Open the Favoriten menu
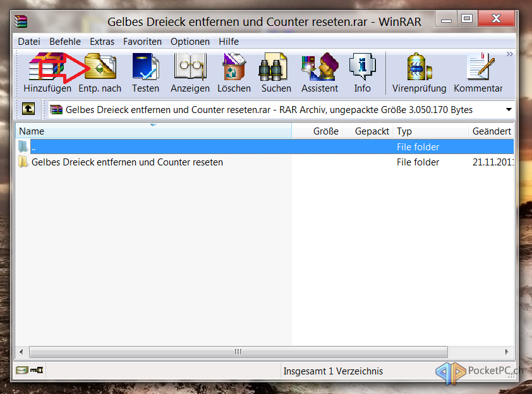Viewport: 532px width, 394px height. click(143, 42)
